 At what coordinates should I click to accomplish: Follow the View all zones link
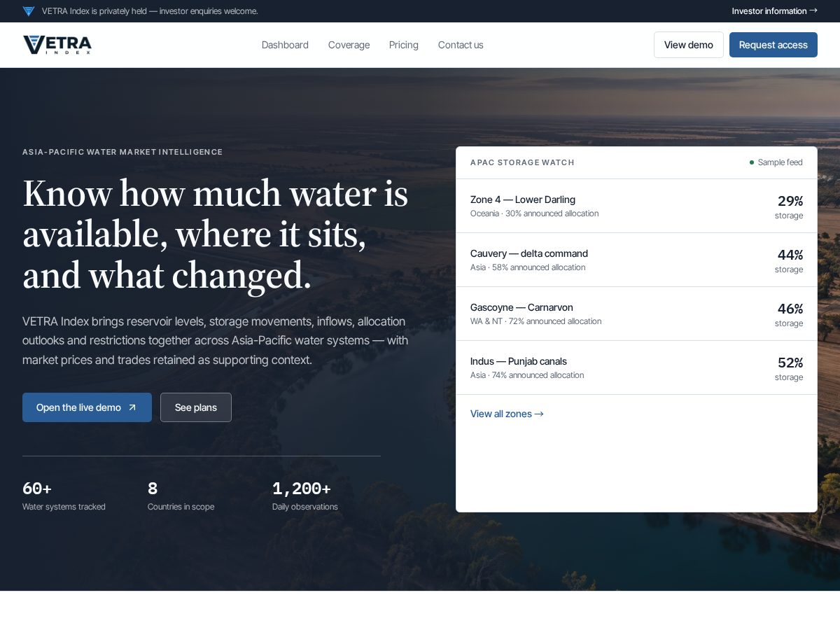[x=507, y=414]
